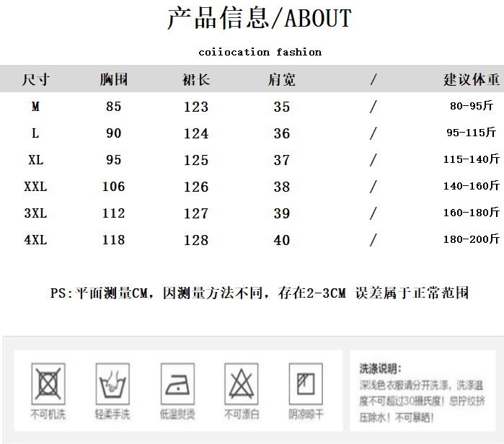The image size is (504, 444).
Task: Click weight range 160-180斤
Action: click(472, 213)
